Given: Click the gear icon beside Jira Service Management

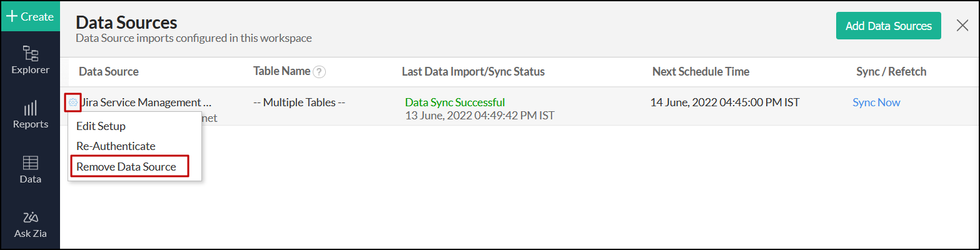Looking at the screenshot, I should [73, 102].
